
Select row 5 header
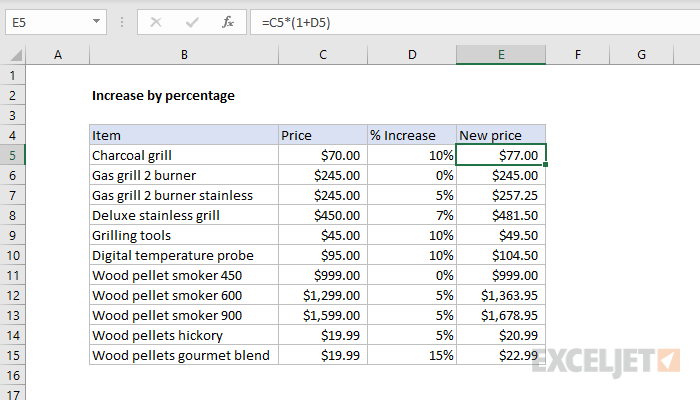[x=12, y=155]
